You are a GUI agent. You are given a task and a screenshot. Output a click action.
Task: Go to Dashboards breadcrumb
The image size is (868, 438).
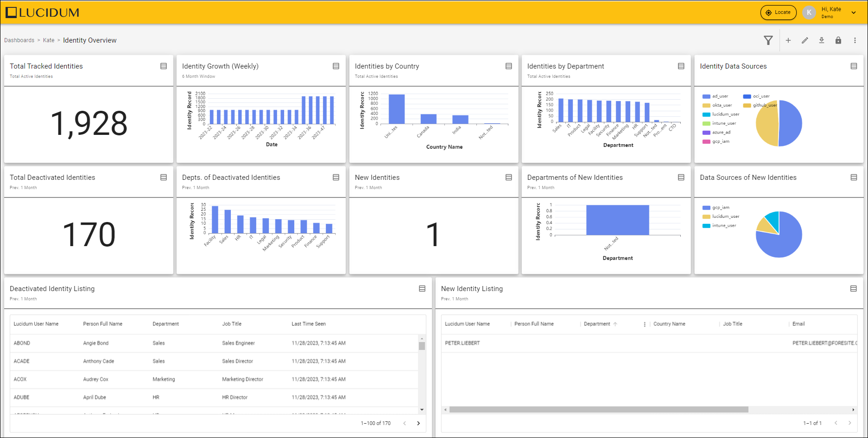click(x=19, y=40)
